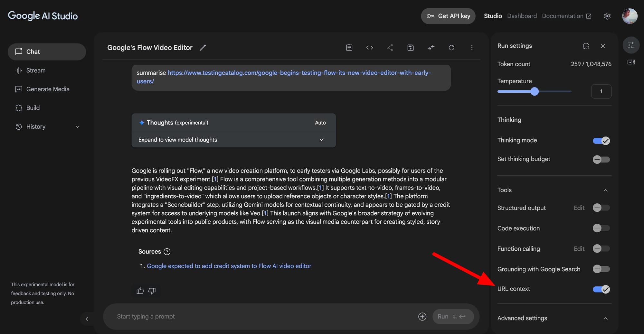
Task: Open the prompt gallery panel icon
Action: point(631,62)
